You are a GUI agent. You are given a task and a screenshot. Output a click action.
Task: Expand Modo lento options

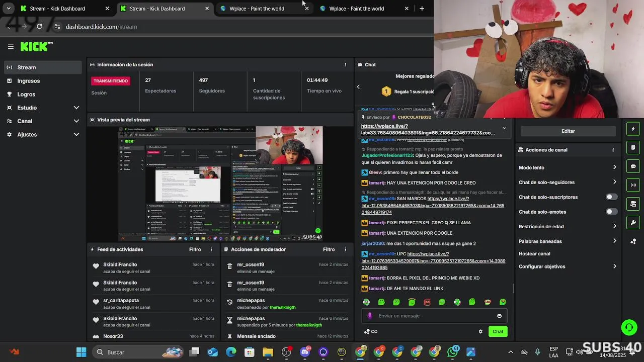pyautogui.click(x=615, y=167)
